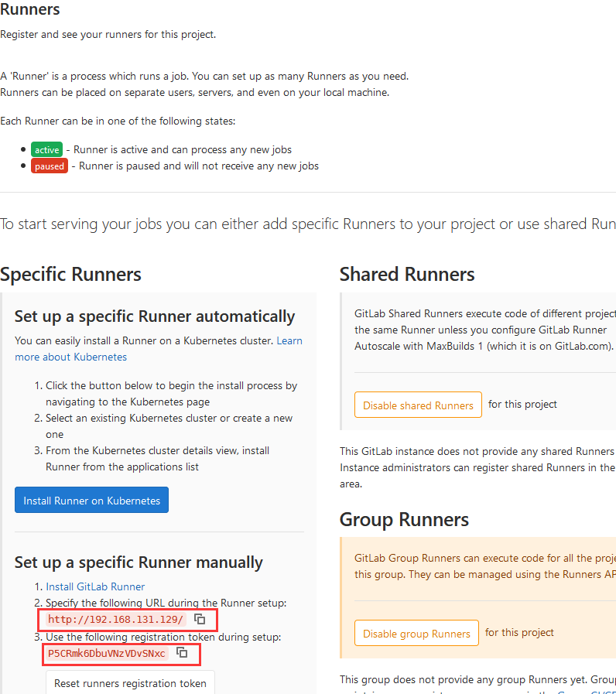
Task: Select the token P5CRmk6DbuVNzVDvSNxc
Action: tap(107, 653)
